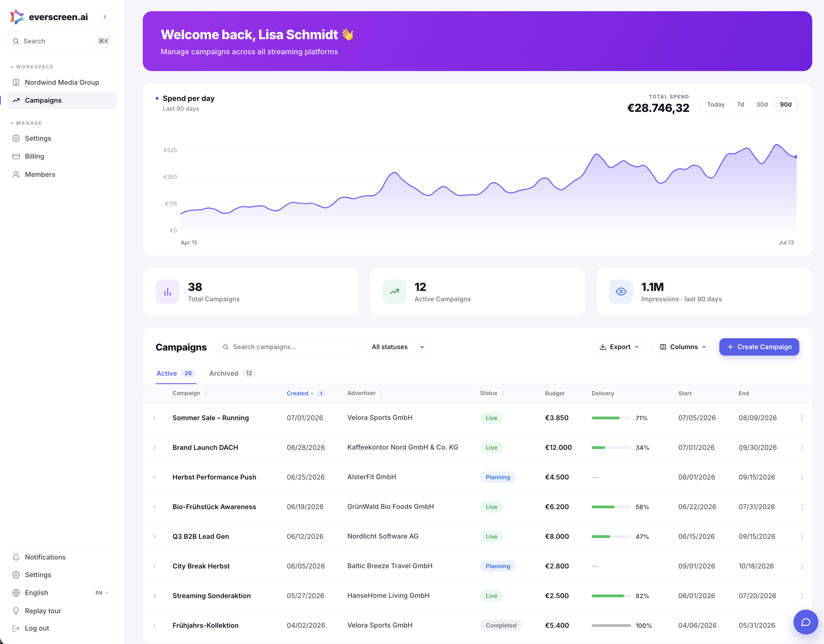Open the chat support bubble
This screenshot has height=644, width=824.
806,622
